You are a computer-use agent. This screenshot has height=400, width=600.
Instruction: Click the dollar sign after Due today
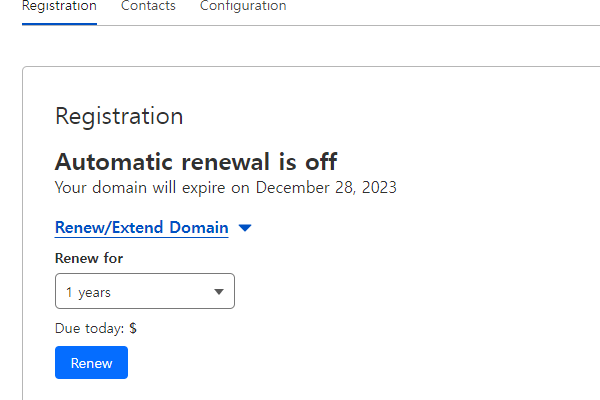(x=133, y=328)
